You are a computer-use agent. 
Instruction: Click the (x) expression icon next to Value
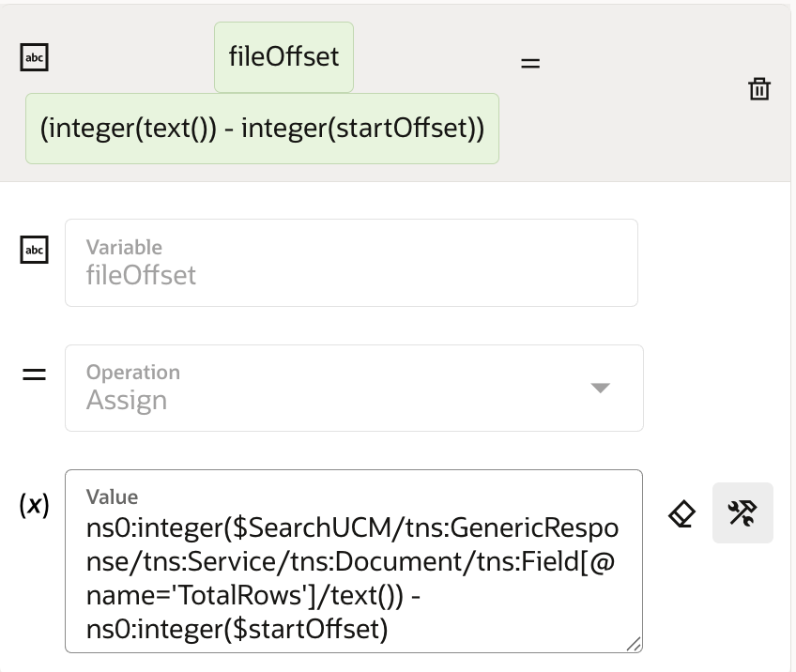[x=34, y=505]
